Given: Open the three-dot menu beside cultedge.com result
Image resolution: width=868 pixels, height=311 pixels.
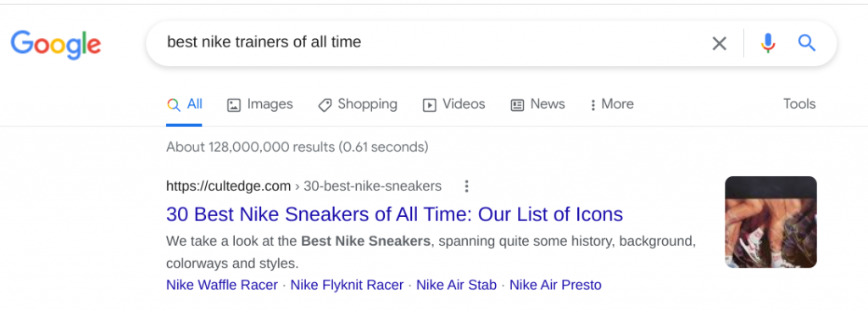Looking at the screenshot, I should coord(467,186).
